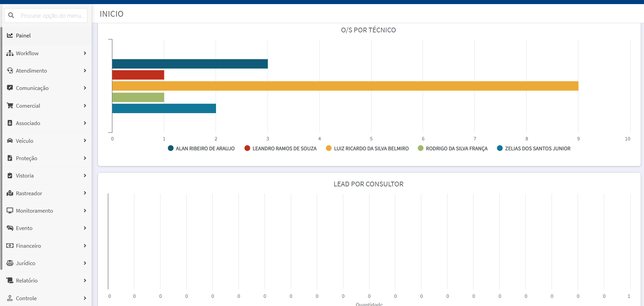Expand the Comunicação submenu chevron
This screenshot has height=306, width=644.
pos(85,88)
